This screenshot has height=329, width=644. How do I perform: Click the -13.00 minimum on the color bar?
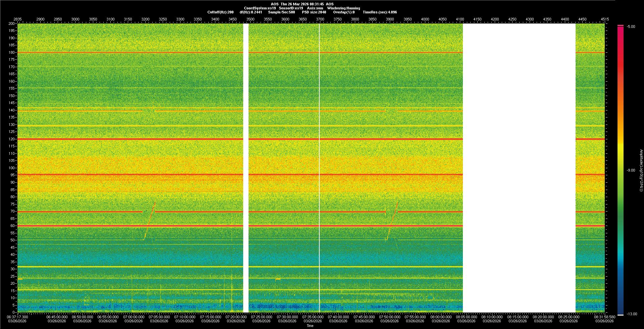[x=632, y=314]
